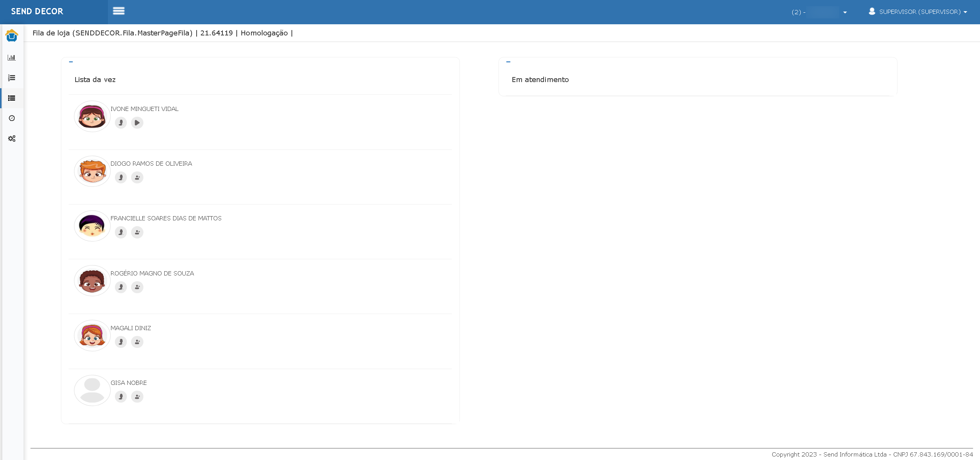Click Magali Diniz's avatar thumbnail
The image size is (980, 460).
coord(92,336)
